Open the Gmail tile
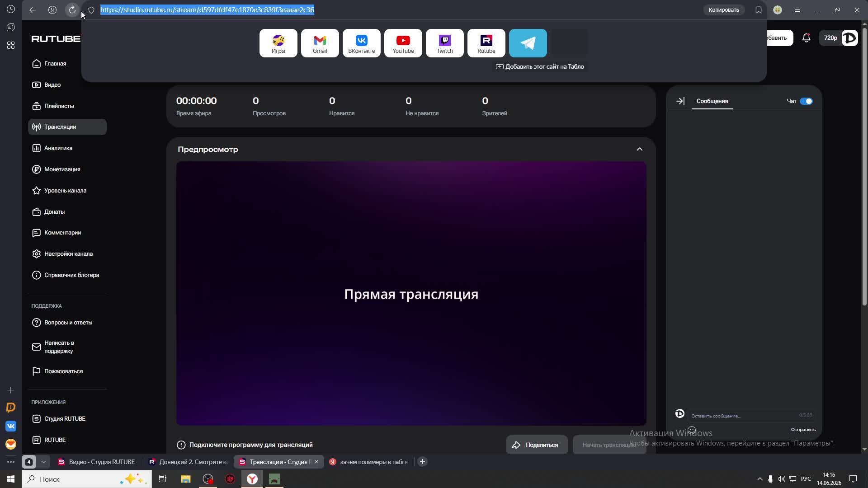The image size is (868, 488). coord(320,43)
